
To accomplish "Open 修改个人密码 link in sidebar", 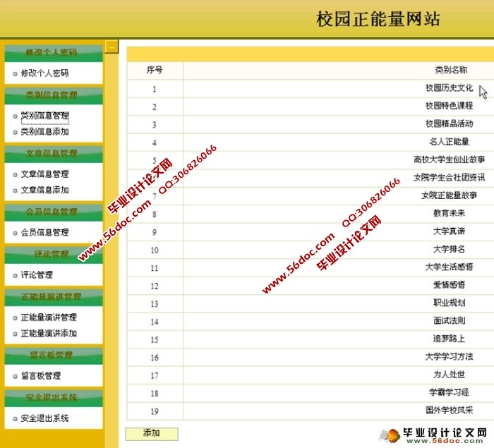I will pos(44,73).
